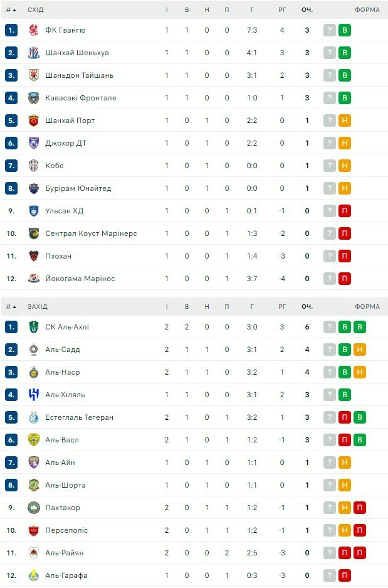The height and width of the screenshot is (588, 388).
Task: Click the Shanghai Shenhua team logo
Action: pos(34,53)
